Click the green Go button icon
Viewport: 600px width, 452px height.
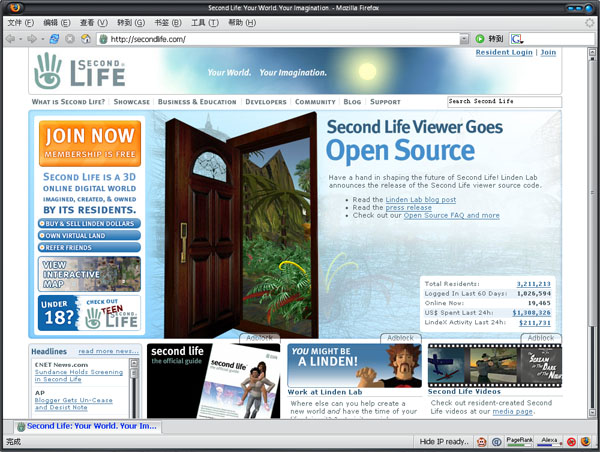point(481,39)
